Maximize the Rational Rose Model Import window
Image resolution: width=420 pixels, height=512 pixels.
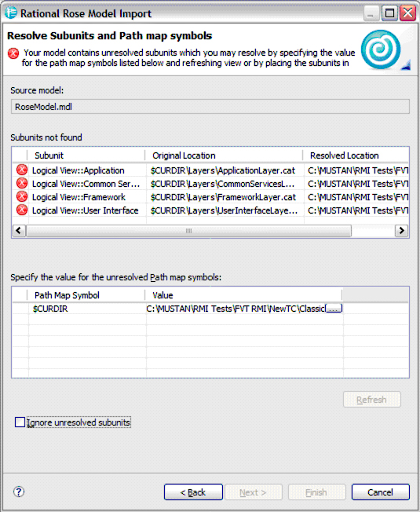tap(389, 13)
